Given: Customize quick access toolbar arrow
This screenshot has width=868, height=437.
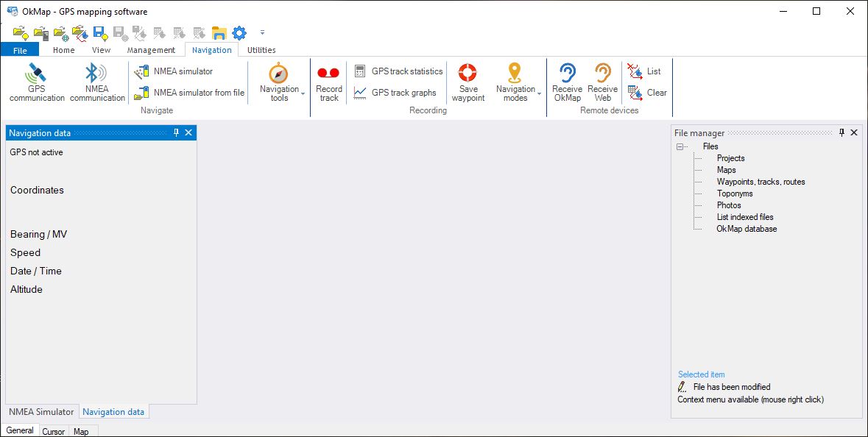Looking at the screenshot, I should tap(262, 32).
